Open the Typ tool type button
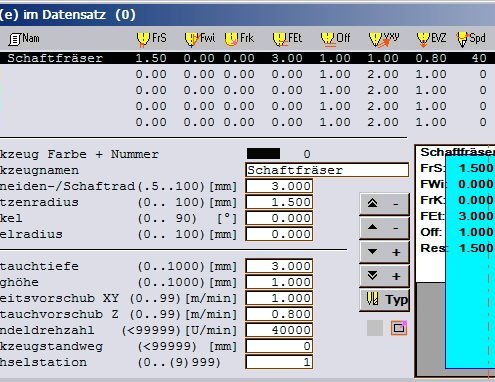The image size is (495, 382). click(384, 300)
